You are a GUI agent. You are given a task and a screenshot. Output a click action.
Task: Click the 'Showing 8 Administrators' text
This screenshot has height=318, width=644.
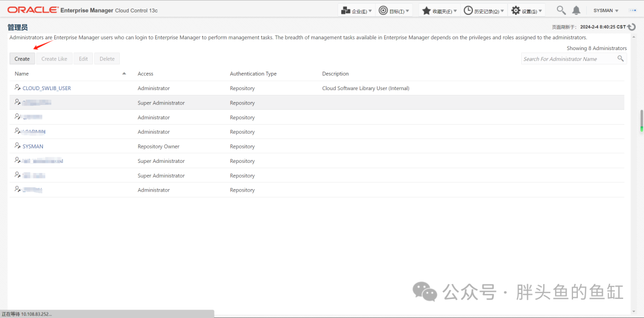pos(597,48)
